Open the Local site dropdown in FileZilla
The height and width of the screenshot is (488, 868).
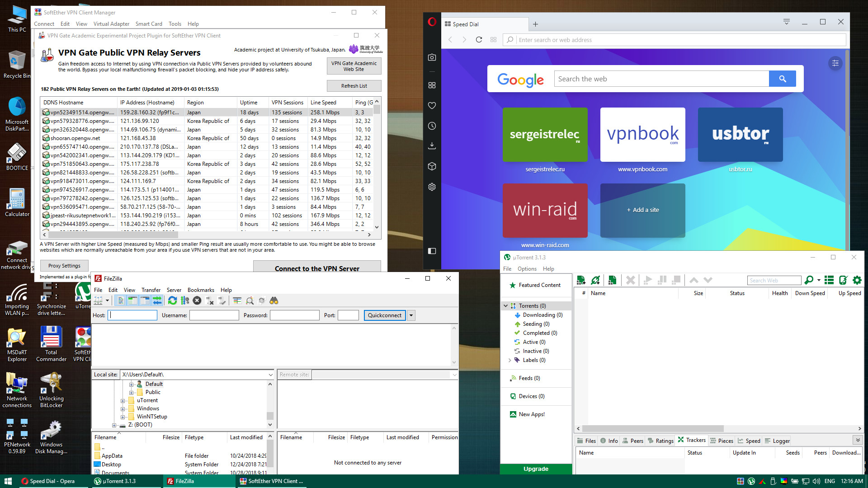click(270, 374)
